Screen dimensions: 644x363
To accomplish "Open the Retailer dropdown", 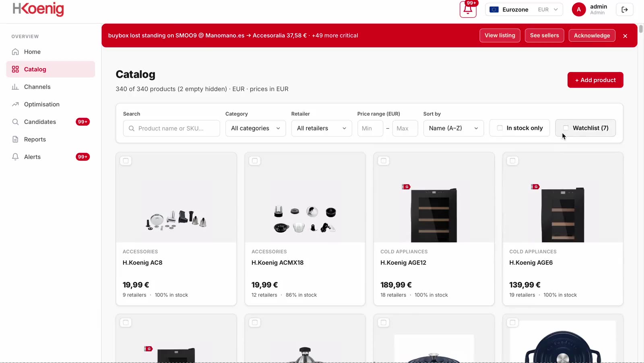I will coord(322,128).
